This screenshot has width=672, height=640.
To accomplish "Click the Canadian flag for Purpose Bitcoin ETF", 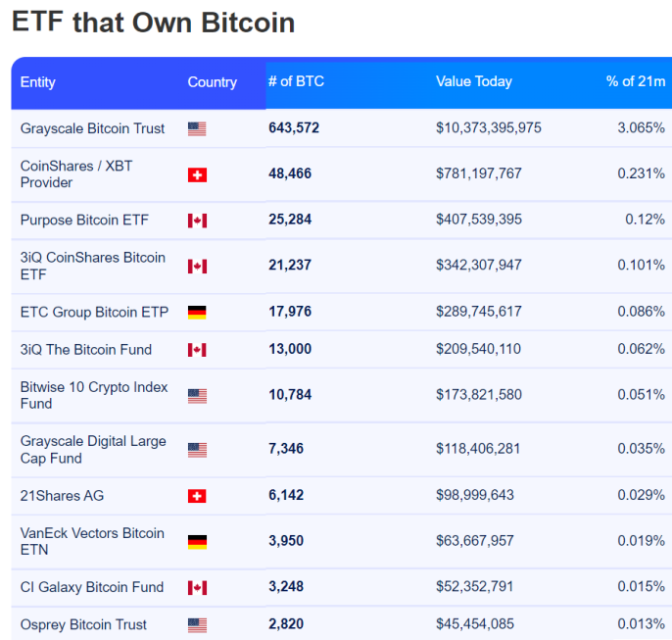I will point(197,221).
